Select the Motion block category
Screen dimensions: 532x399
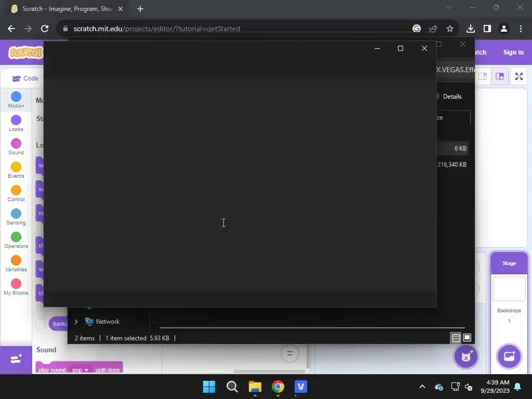click(x=16, y=100)
